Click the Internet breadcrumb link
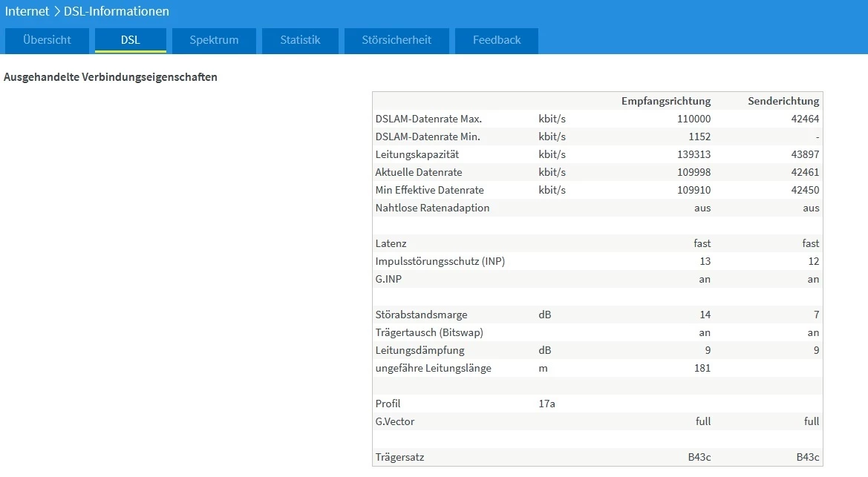Viewport: 868px width, 477px height. click(x=27, y=11)
